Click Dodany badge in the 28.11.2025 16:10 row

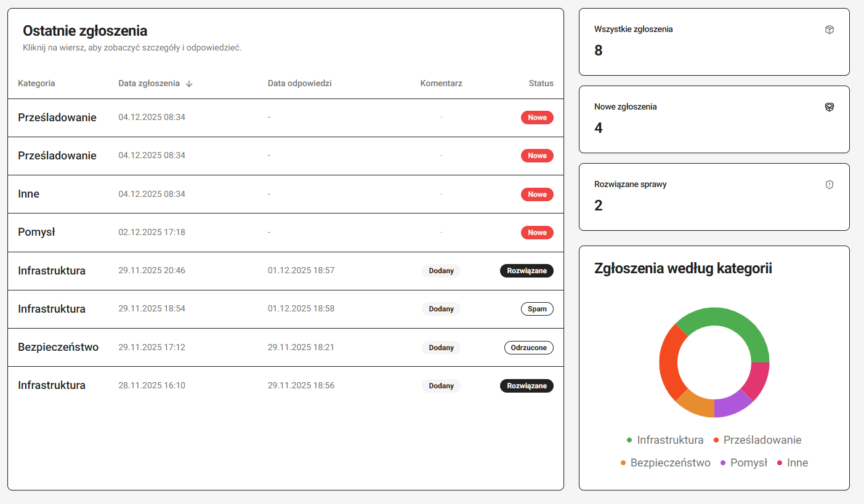pyautogui.click(x=441, y=386)
